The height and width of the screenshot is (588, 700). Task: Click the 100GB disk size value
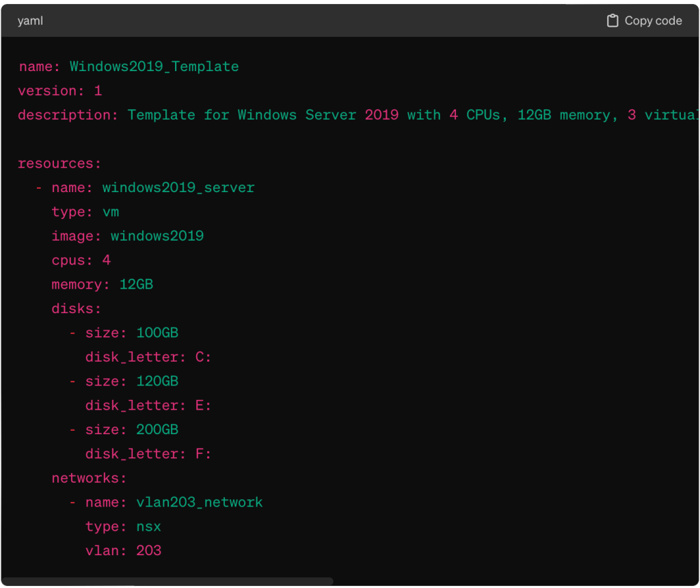[157, 333]
